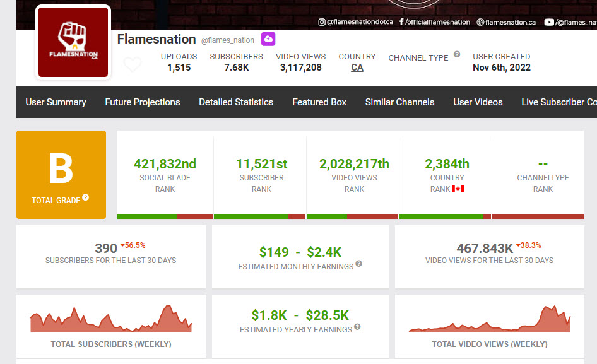Open the User Summary tab
This screenshot has height=364, width=597.
[x=56, y=102]
